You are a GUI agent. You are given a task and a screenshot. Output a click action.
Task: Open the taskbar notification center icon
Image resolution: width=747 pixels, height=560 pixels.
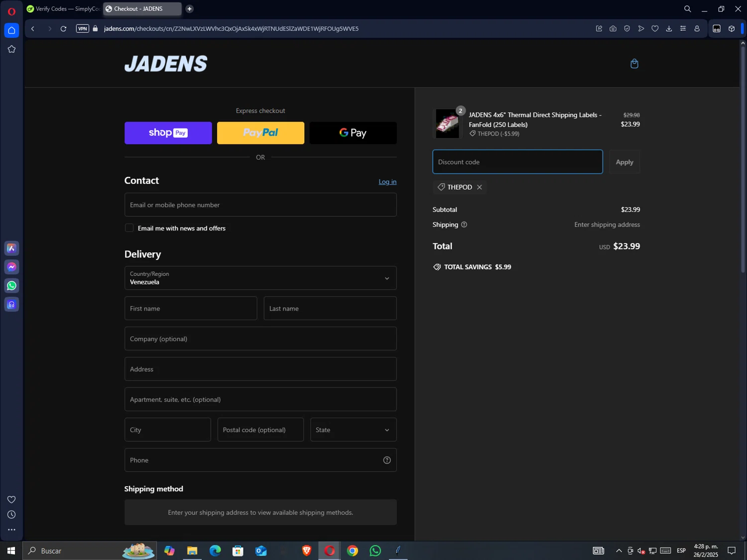pos(732,551)
